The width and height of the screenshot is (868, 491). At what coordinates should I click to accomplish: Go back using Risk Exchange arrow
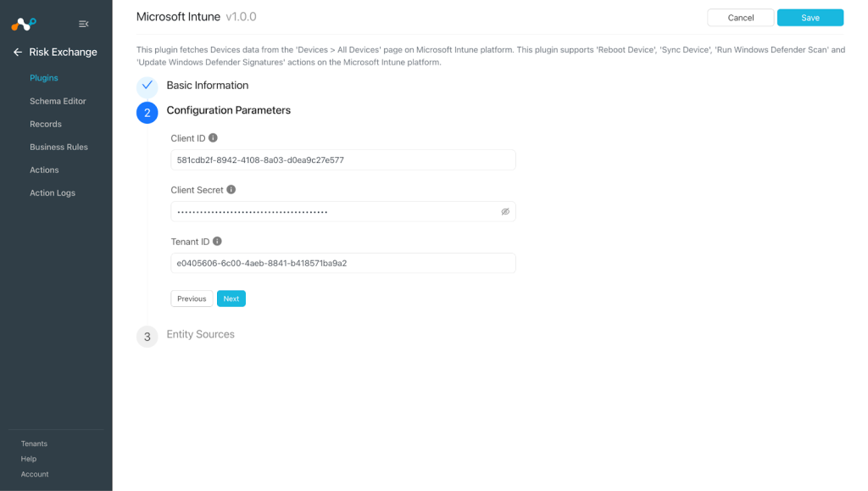pyautogui.click(x=18, y=52)
